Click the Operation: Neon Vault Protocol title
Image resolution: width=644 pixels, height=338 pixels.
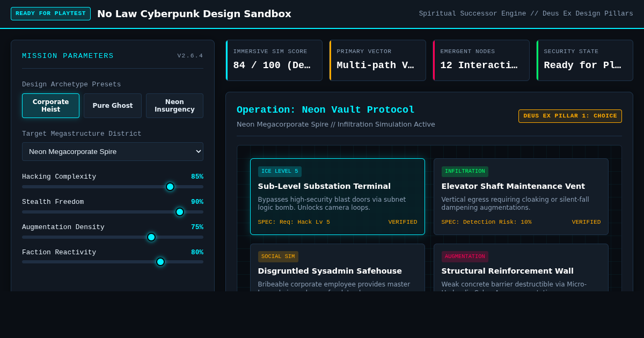click(x=326, y=109)
